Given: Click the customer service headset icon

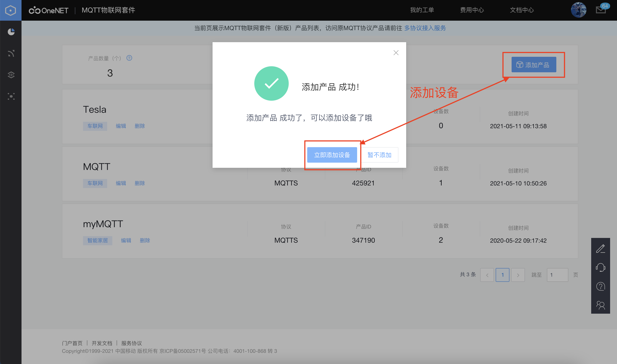Looking at the screenshot, I should (x=601, y=267).
